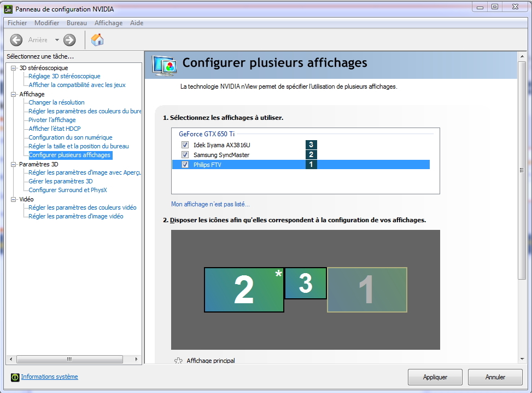Open Régler les paramètres des couleurs du bureau
Screen dimensions: 532x393
(x=85, y=111)
